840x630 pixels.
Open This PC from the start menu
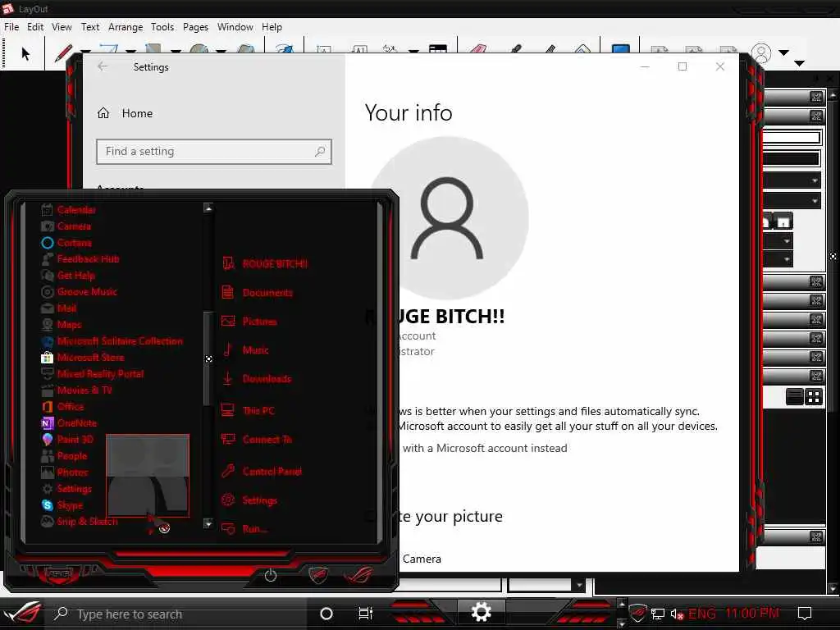pyautogui.click(x=258, y=411)
